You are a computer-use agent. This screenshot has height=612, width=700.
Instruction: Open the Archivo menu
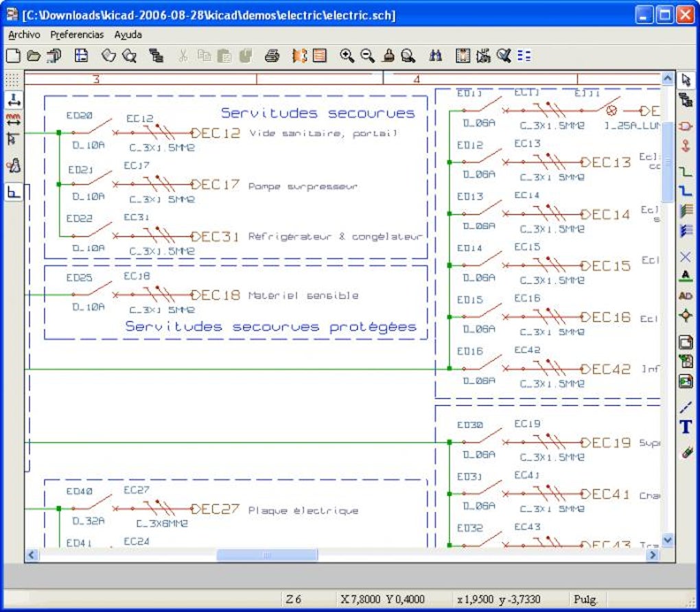[24, 34]
